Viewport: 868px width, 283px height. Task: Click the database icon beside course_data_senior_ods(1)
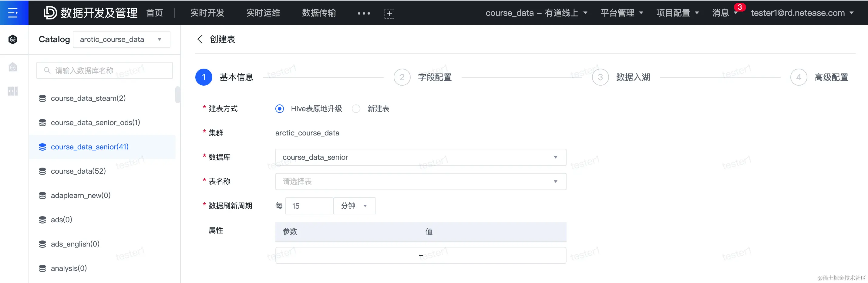tap(42, 122)
